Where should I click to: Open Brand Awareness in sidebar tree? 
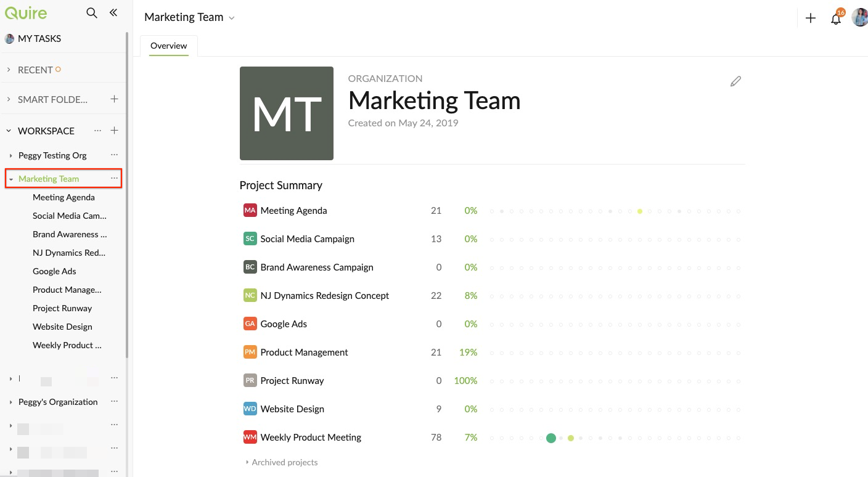click(x=70, y=234)
